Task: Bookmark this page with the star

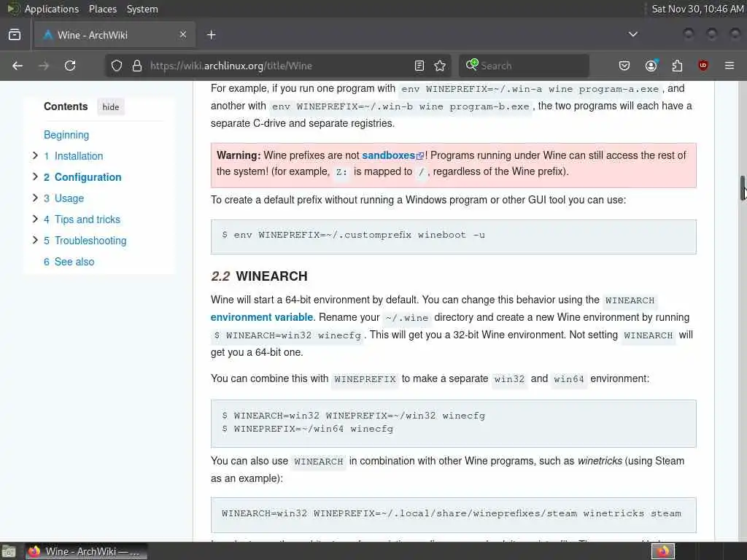Action: point(440,66)
